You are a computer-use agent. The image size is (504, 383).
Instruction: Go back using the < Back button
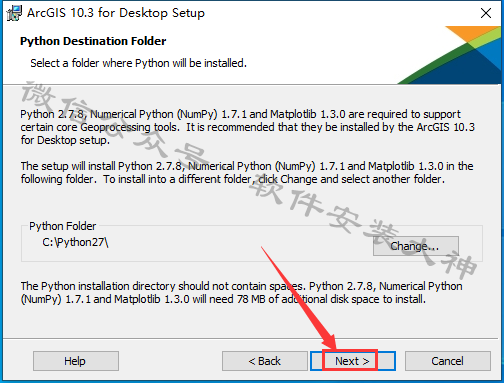pyautogui.click(x=265, y=361)
